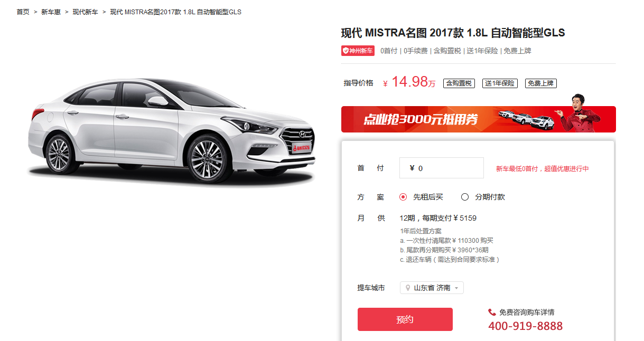Click the 送1年保险 tag next to price
Image resolution: width=644 pixels, height=341 pixels.
coord(500,83)
